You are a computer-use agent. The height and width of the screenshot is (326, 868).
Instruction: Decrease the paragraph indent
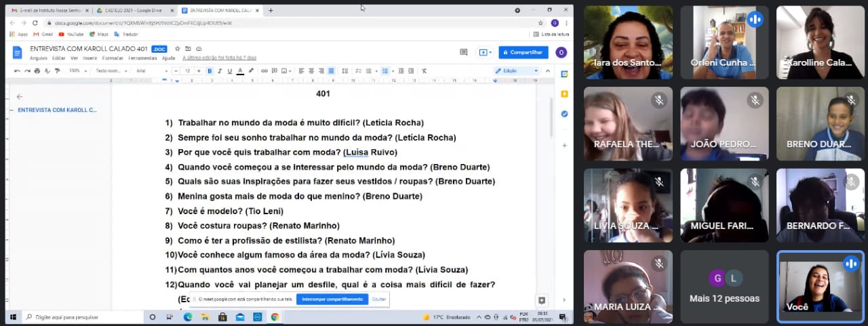[401, 70]
